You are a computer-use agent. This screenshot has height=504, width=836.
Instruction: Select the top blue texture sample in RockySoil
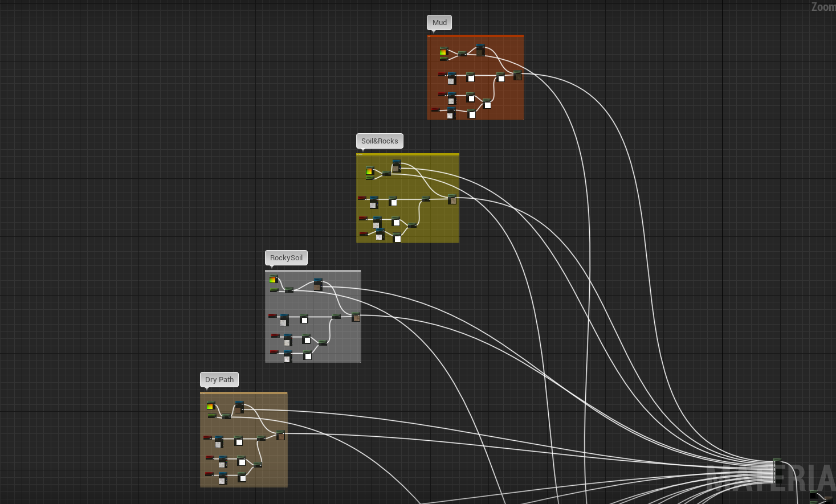tap(318, 284)
